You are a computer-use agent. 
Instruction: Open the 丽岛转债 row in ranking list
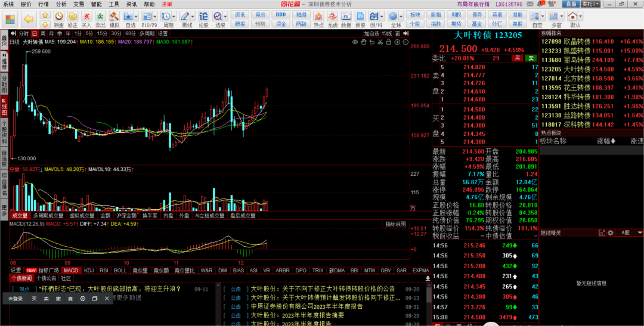pos(592,60)
